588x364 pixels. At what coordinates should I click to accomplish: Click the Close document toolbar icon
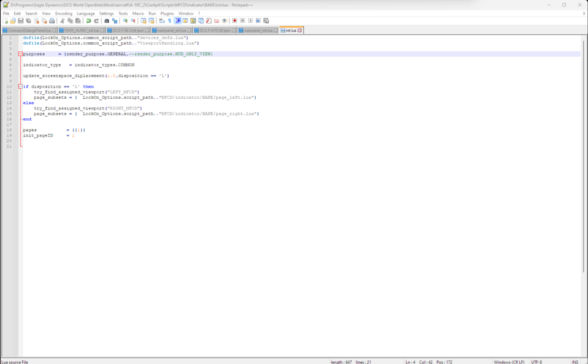click(x=36, y=21)
